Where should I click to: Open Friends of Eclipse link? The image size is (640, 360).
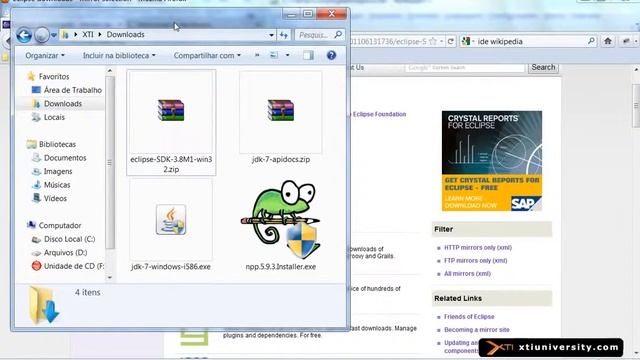tap(469, 317)
